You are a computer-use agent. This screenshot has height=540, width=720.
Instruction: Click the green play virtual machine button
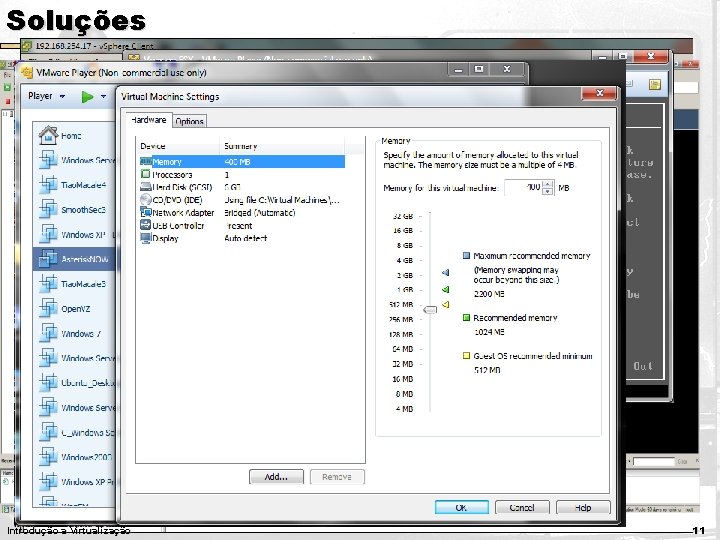pos(87,96)
